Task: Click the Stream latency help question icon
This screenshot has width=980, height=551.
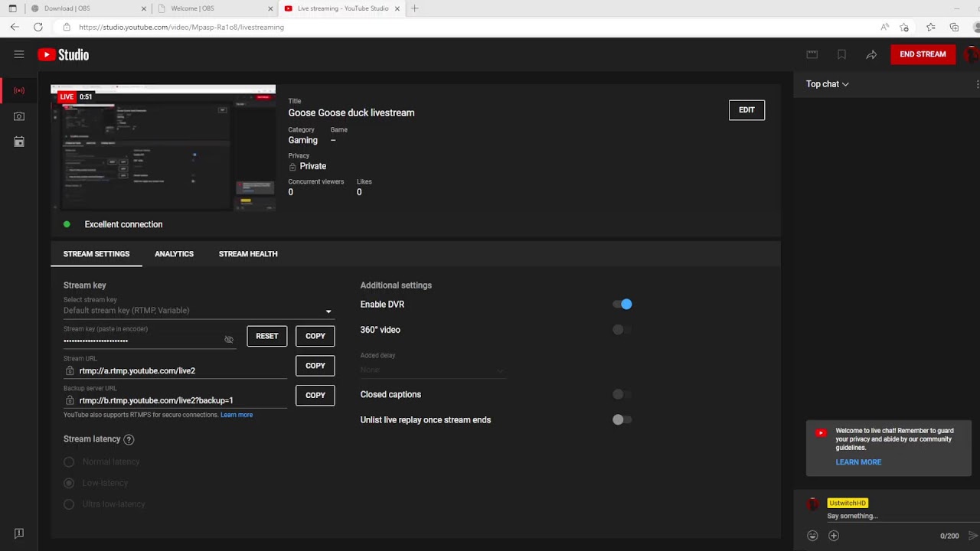Action: tap(129, 439)
